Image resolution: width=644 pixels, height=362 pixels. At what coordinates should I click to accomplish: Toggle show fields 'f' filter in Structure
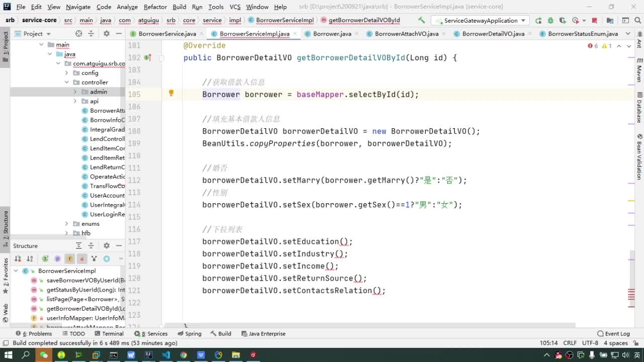pyautogui.click(x=69, y=259)
